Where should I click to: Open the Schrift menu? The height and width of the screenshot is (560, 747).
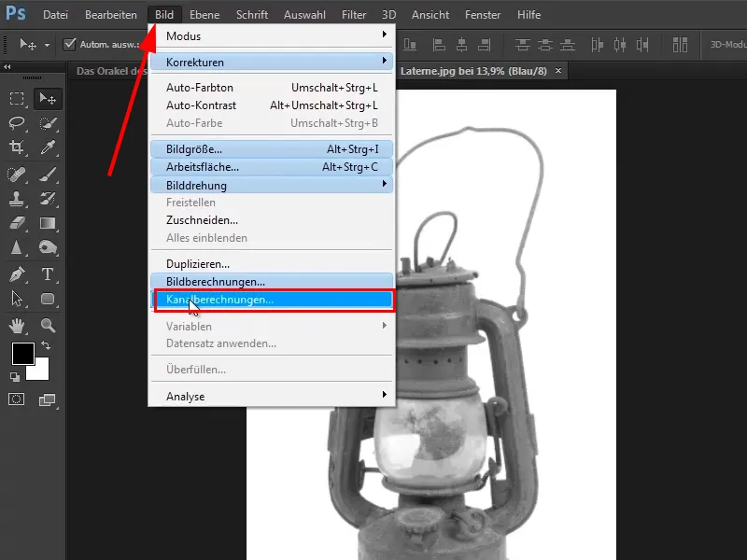pyautogui.click(x=252, y=15)
